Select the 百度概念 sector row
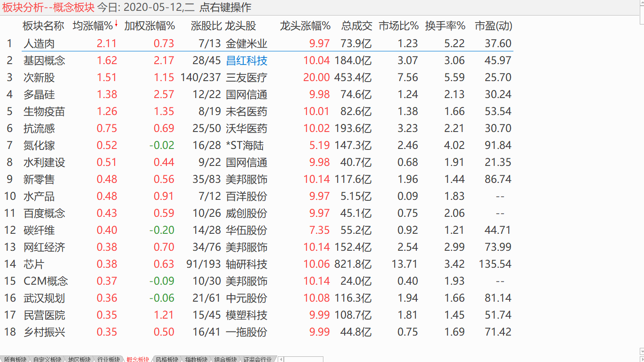 tap(257, 213)
